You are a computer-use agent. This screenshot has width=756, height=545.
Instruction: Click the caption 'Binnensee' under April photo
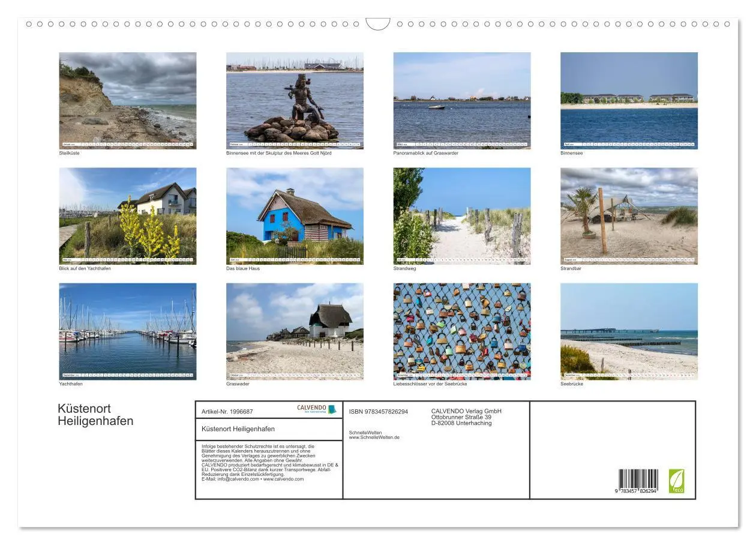point(571,153)
